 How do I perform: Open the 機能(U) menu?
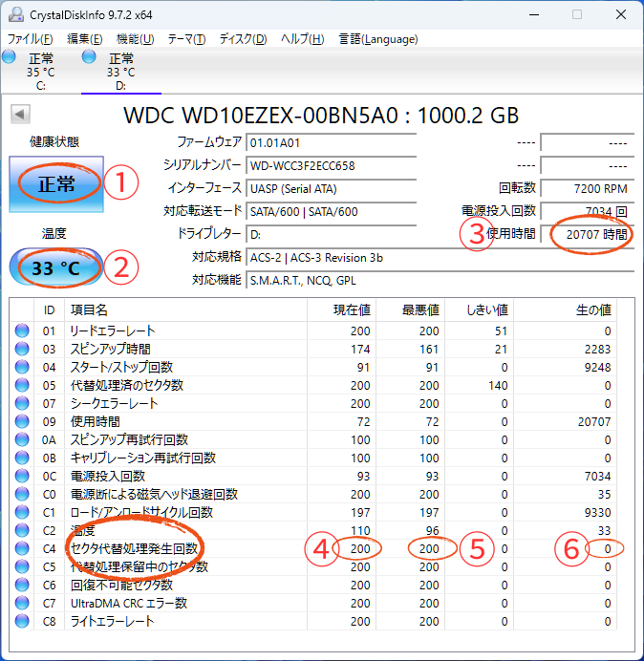135,39
